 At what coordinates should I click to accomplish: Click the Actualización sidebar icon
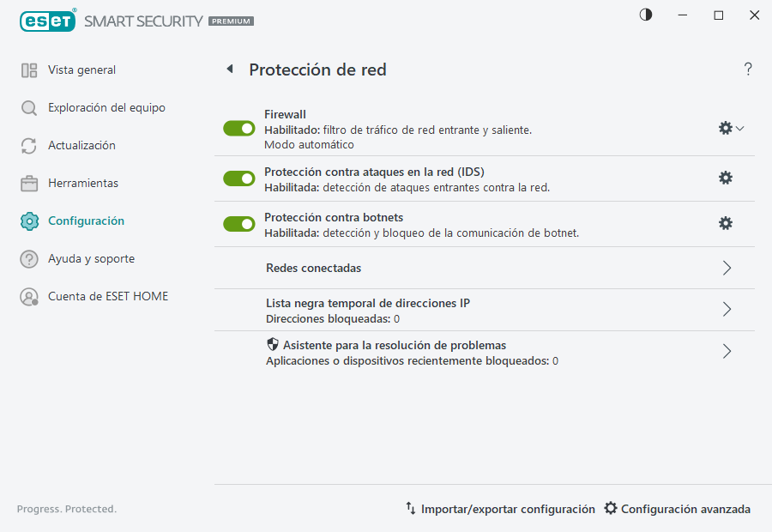coord(27,145)
